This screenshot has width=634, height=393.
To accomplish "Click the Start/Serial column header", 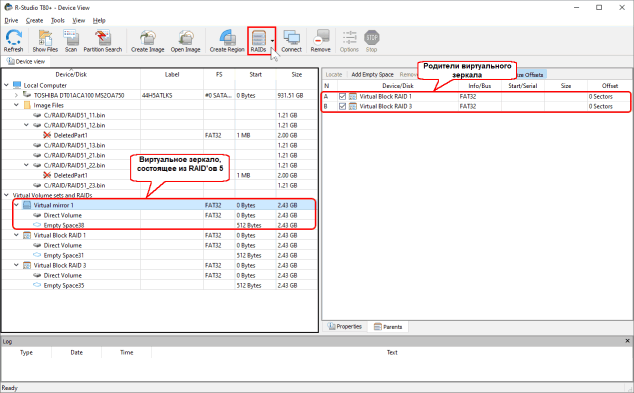I will coord(523,86).
